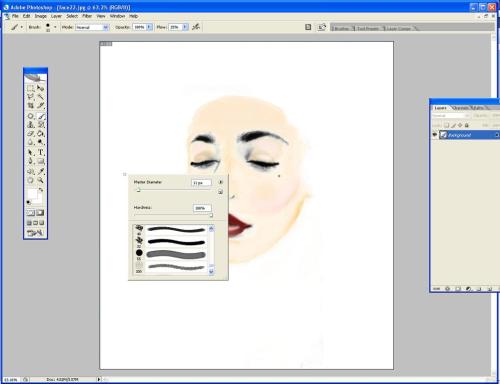Open the Select menu
The height and width of the screenshot is (384, 500).
pos(72,16)
